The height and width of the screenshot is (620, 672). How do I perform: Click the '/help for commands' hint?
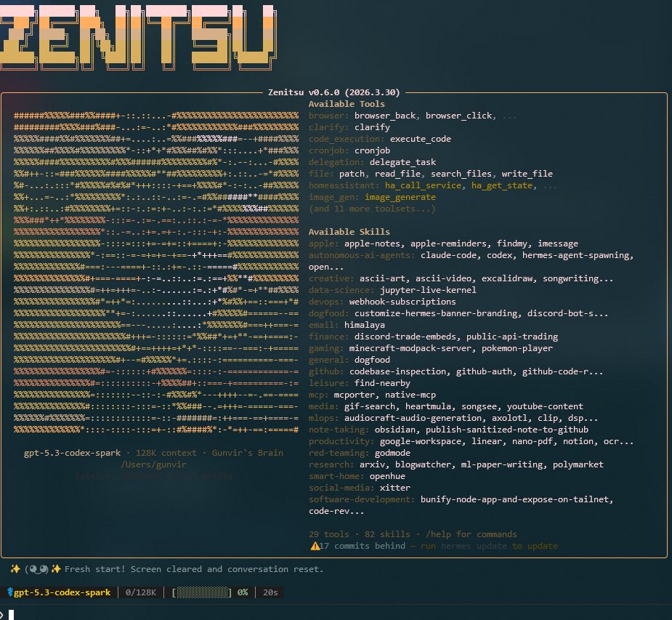click(471, 534)
